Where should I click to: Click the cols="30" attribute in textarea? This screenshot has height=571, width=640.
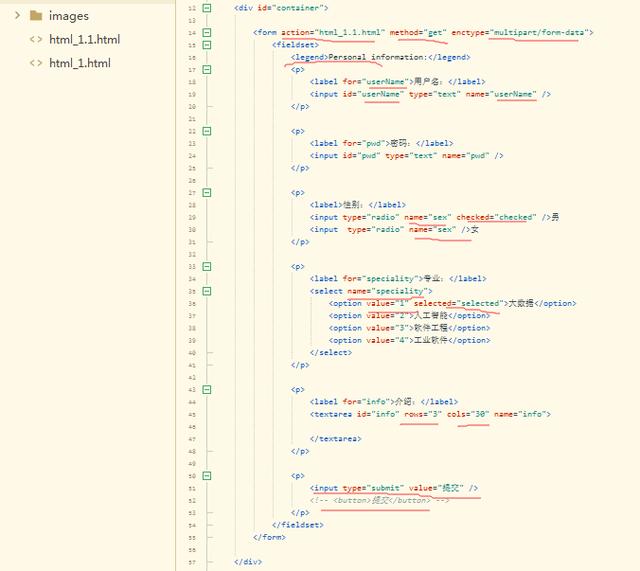pos(468,414)
